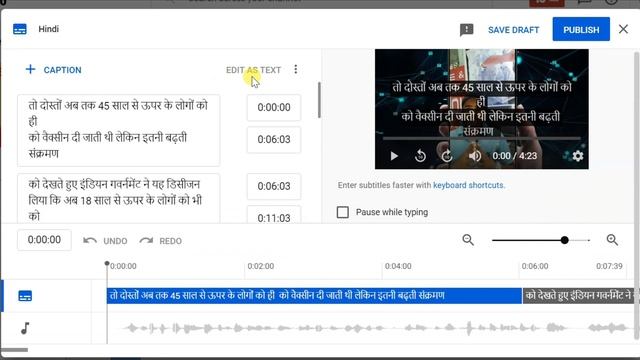This screenshot has height=360, width=640.
Task: Switch to EDIT AS TEXT mode
Action: pos(253,70)
